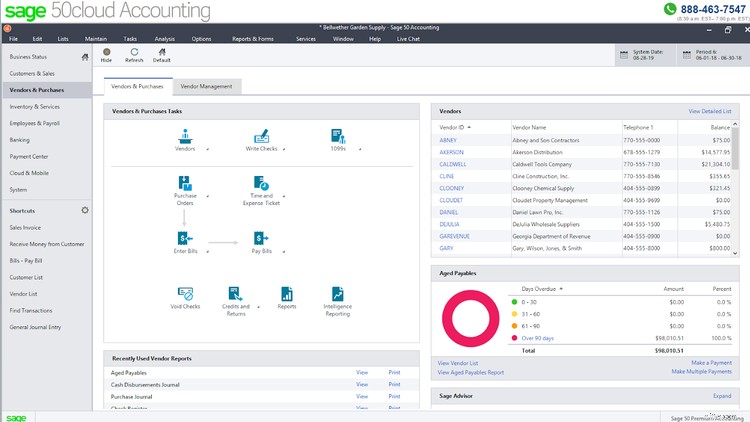Image resolution: width=750 pixels, height=422 pixels.
Task: Open Time and Expense Ticket icon
Action: click(261, 183)
